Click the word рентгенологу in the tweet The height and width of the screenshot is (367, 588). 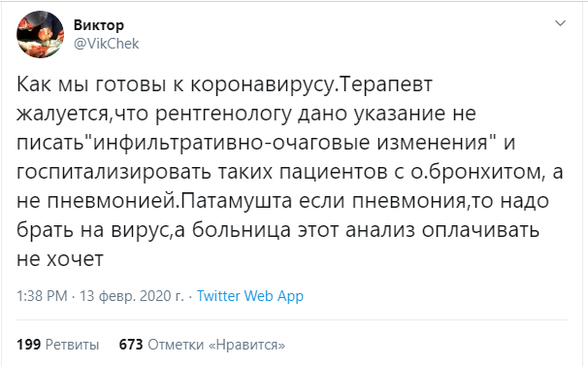point(223,114)
